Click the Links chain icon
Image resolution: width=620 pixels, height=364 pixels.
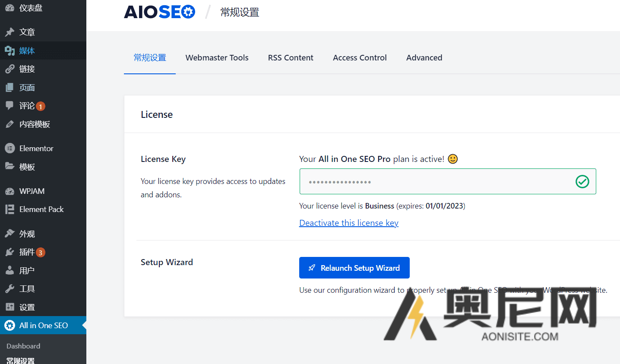point(9,69)
